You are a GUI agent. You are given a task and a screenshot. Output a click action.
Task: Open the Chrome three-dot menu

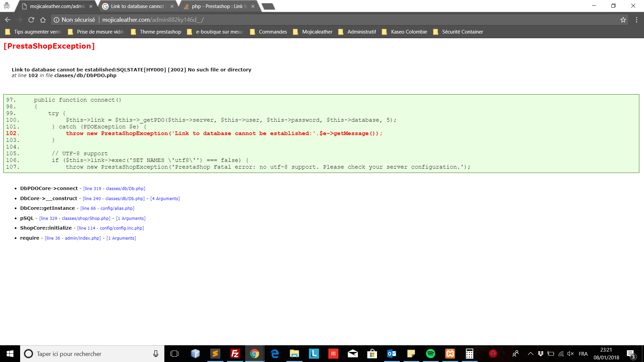click(637, 20)
